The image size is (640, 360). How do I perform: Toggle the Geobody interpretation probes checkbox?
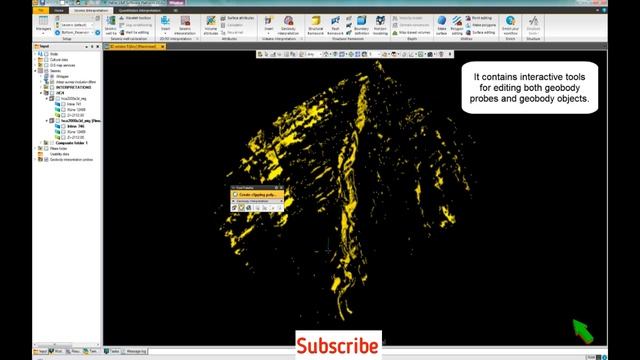tap(47, 160)
